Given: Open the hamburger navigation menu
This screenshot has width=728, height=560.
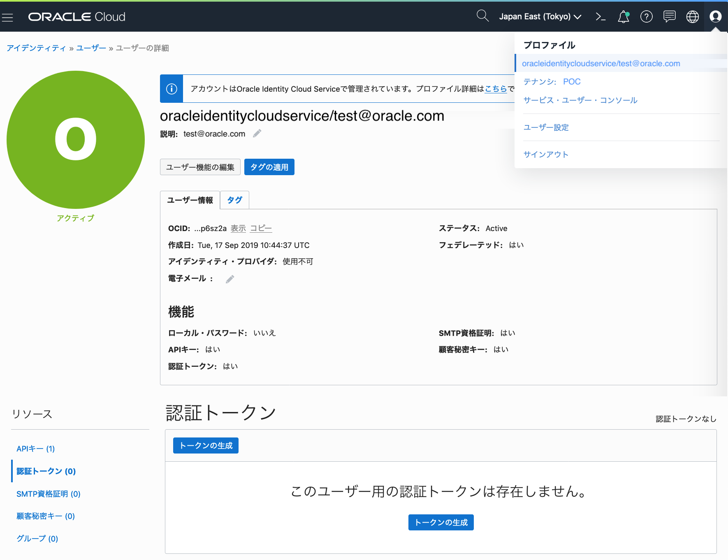Looking at the screenshot, I should tap(7, 17).
